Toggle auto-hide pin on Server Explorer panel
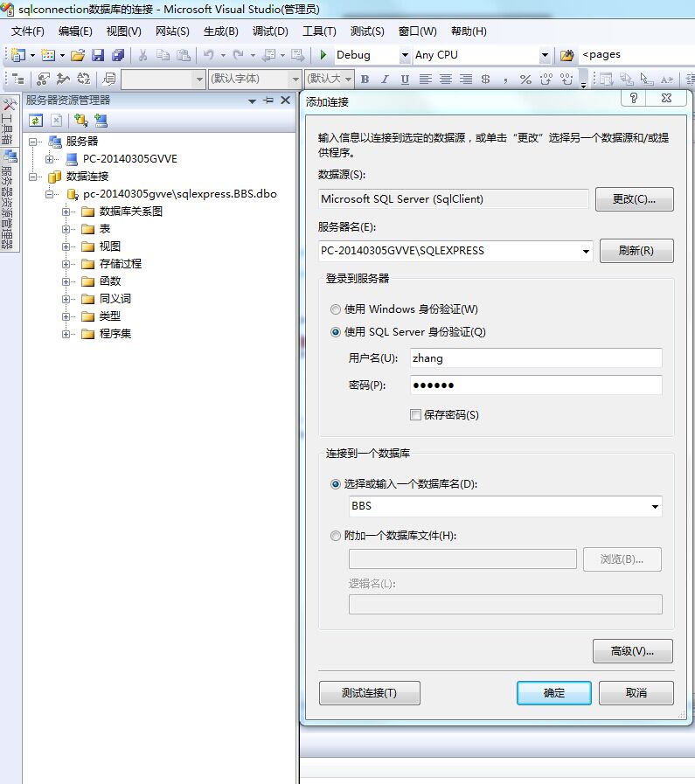This screenshot has height=784, width=695. point(268,101)
